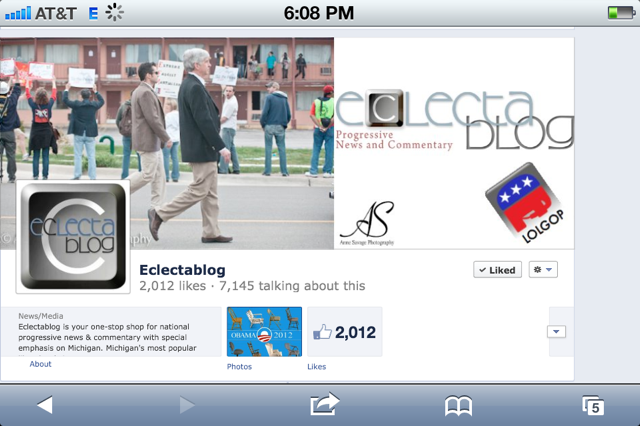
Task: Open the Safari share action icon
Action: click(x=325, y=404)
